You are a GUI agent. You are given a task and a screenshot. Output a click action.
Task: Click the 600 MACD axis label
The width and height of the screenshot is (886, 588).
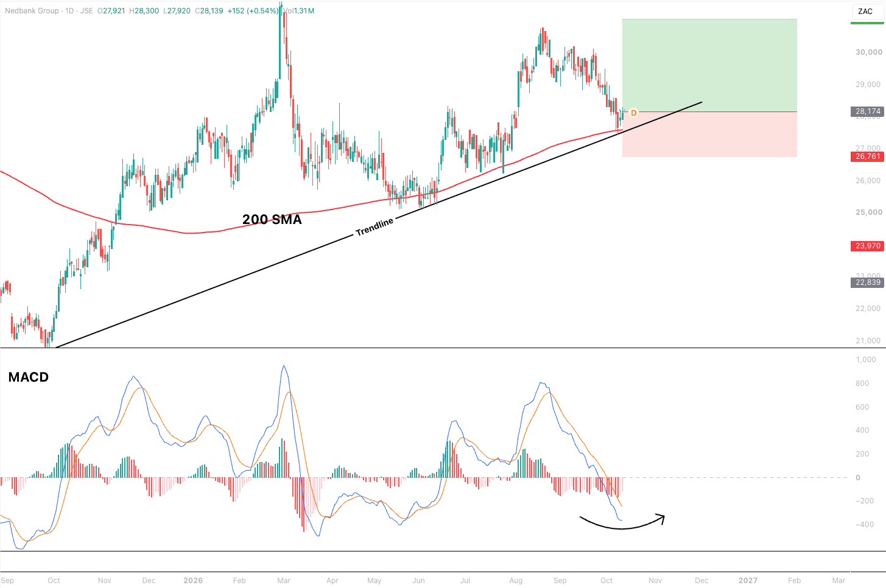click(862, 407)
